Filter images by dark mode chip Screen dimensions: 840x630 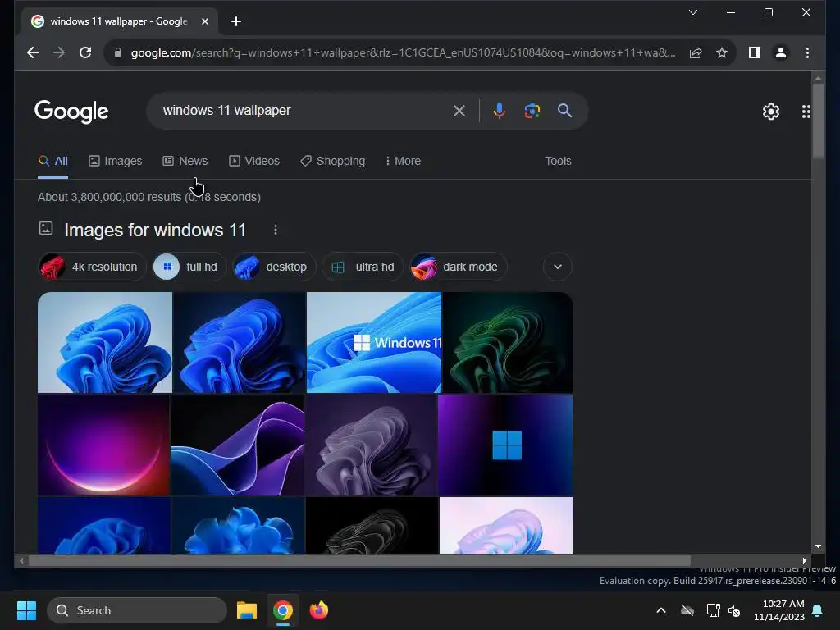pos(458,267)
